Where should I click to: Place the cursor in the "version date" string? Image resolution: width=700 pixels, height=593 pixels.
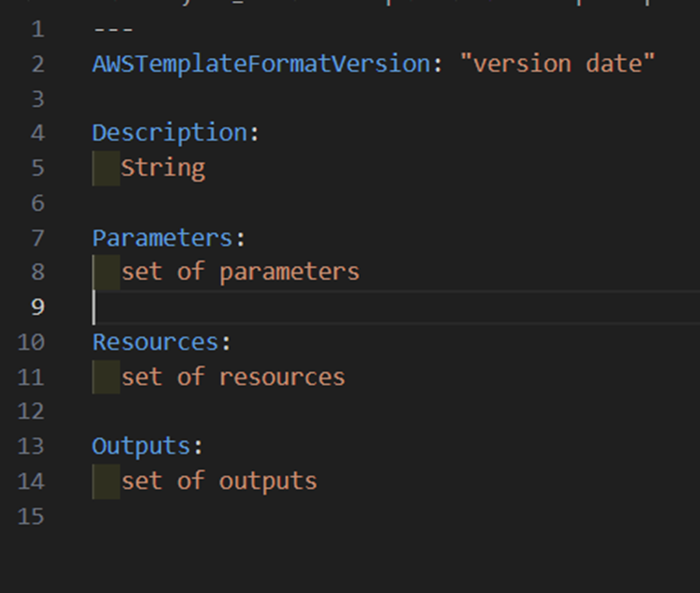pos(558,64)
